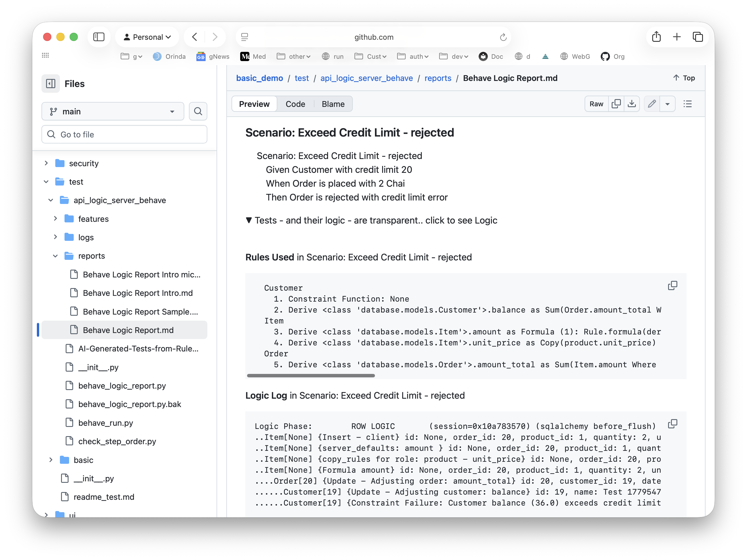
Task: Collapse the reports folder
Action: point(55,256)
